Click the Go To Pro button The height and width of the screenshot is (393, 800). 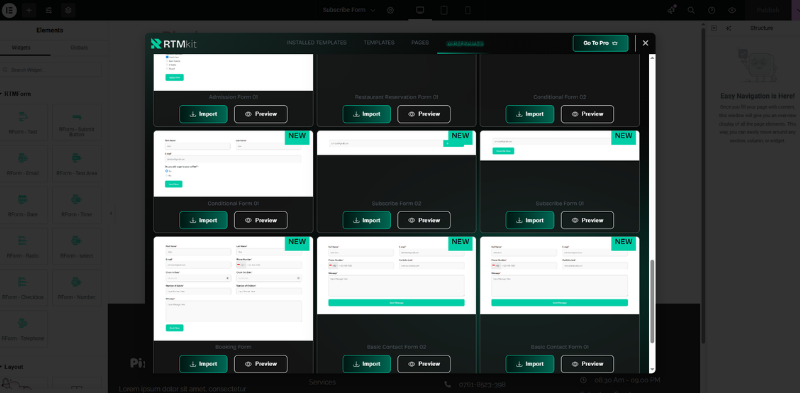[600, 43]
